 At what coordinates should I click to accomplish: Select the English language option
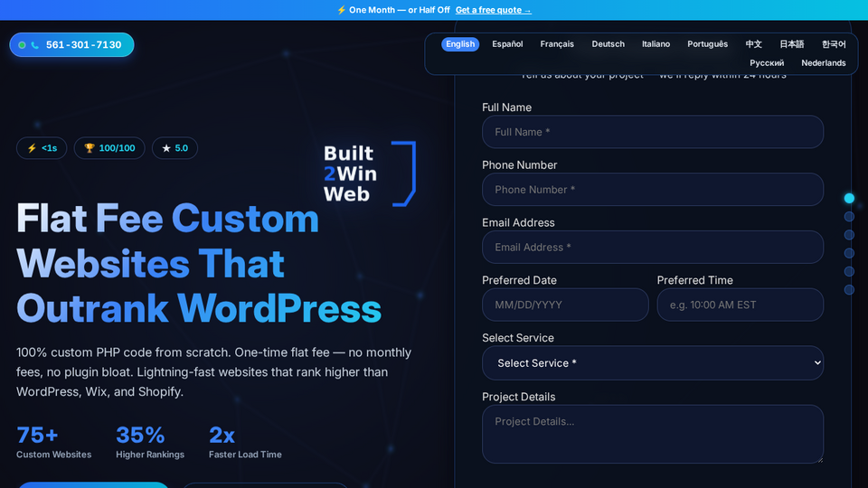[460, 44]
